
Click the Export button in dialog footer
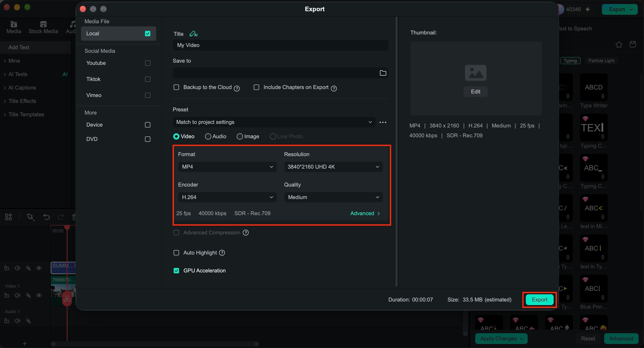click(x=539, y=299)
